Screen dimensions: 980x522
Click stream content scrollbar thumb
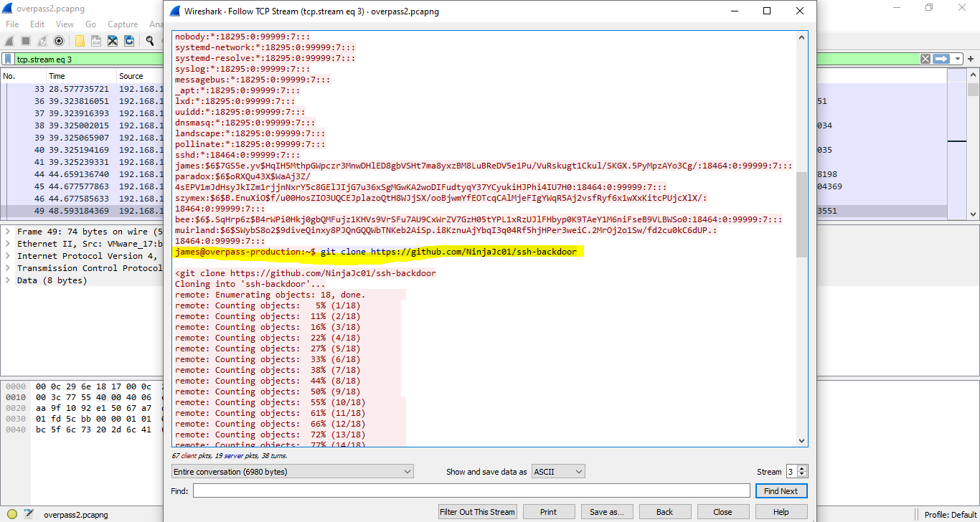pos(802,214)
